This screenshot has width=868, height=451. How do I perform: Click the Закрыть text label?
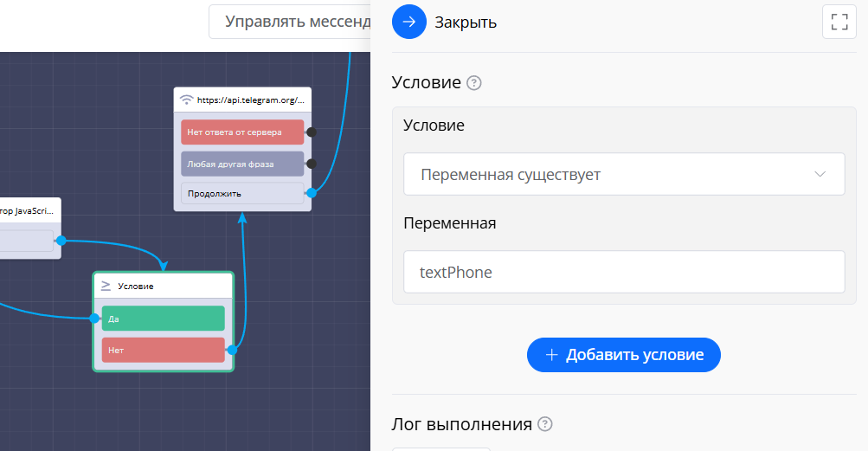coord(466,23)
